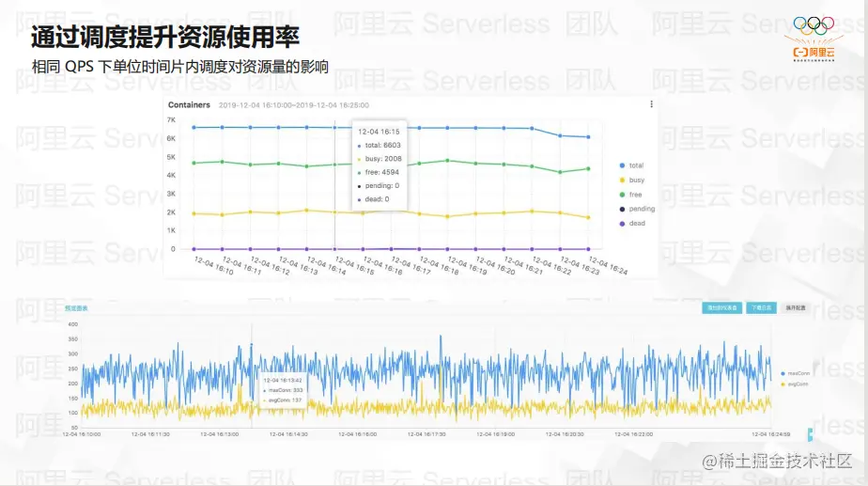This screenshot has height=486, width=868.
Task: Click the tooltip header 12-04 16:15
Action: (379, 132)
